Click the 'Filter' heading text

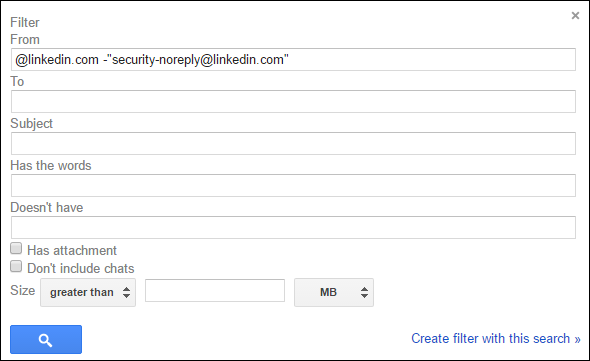tap(25, 23)
